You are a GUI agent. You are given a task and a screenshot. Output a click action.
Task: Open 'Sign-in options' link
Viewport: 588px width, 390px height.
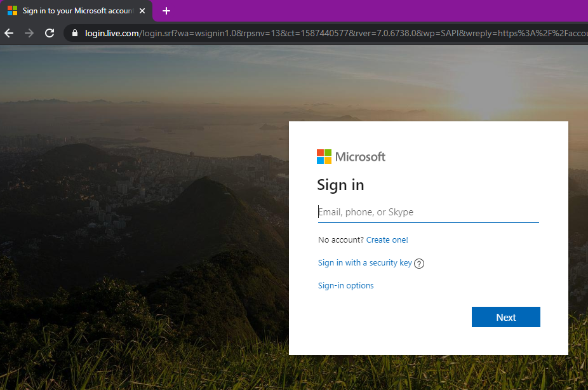(x=345, y=286)
